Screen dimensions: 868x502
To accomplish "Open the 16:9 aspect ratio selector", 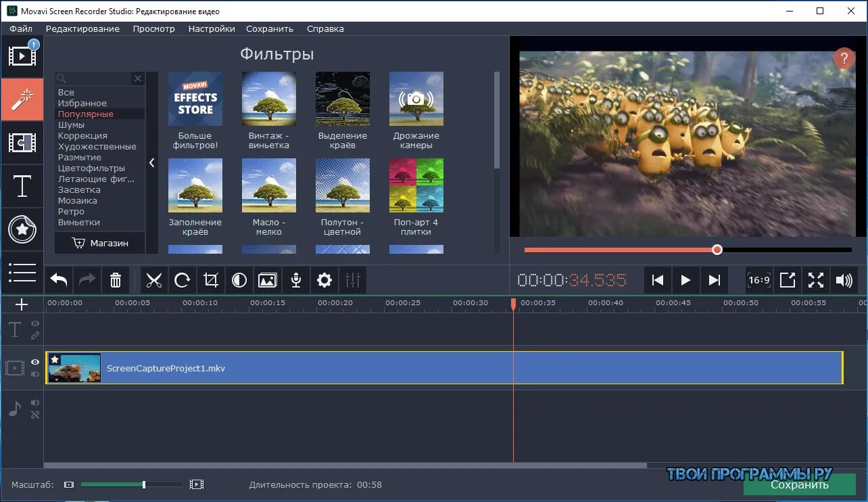I will point(758,280).
